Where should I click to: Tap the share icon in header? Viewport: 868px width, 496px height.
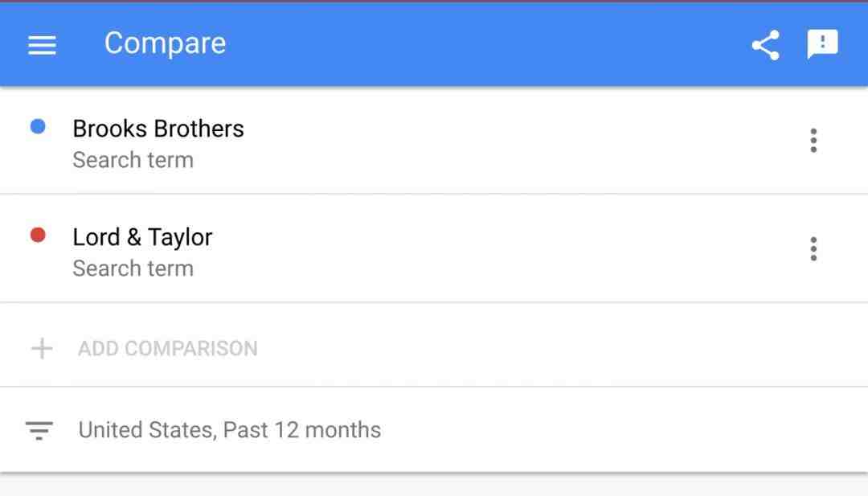[x=766, y=45]
